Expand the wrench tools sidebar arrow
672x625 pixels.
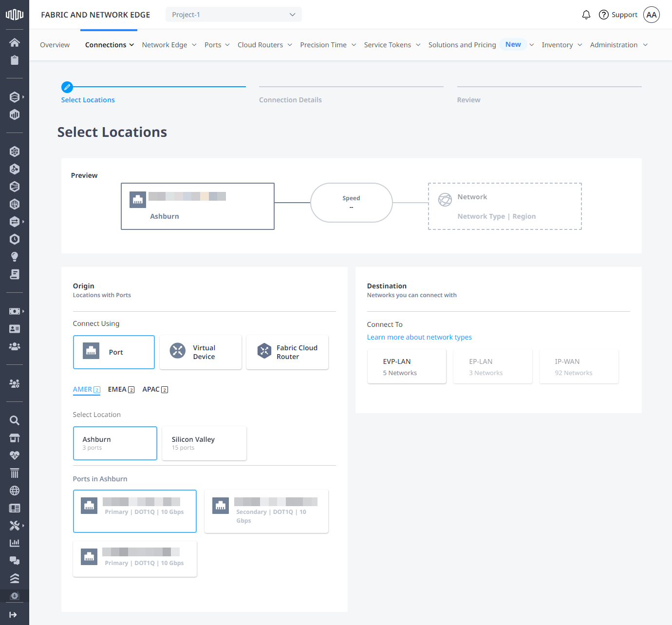[x=23, y=526]
